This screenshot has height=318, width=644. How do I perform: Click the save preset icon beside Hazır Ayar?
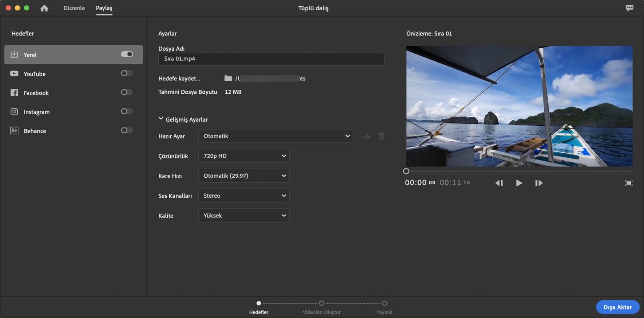click(x=367, y=136)
